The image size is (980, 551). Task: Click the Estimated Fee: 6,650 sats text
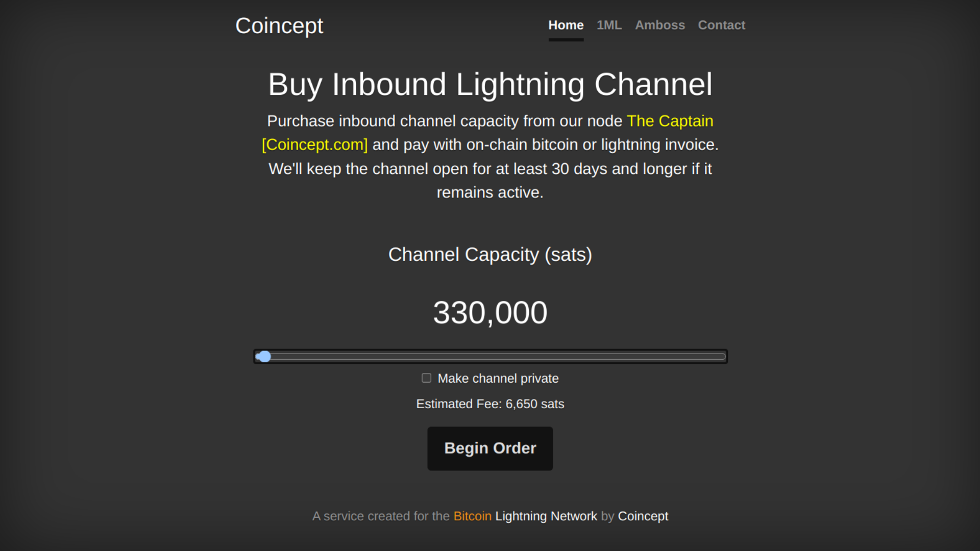point(490,404)
